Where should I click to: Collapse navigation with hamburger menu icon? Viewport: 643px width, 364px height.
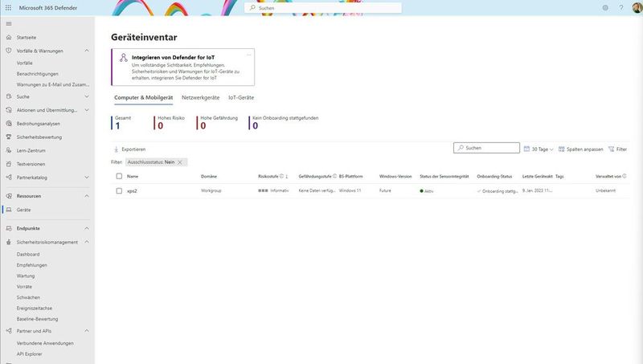point(9,24)
